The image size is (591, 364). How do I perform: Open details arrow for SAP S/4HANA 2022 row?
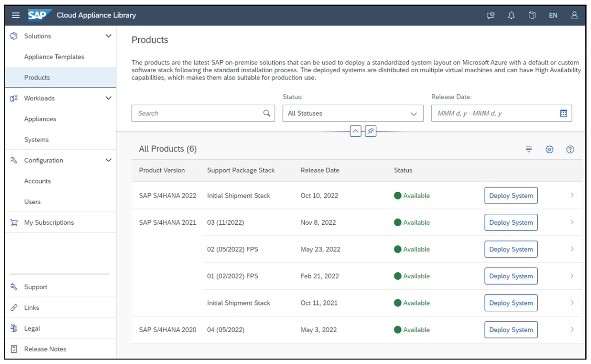click(572, 196)
